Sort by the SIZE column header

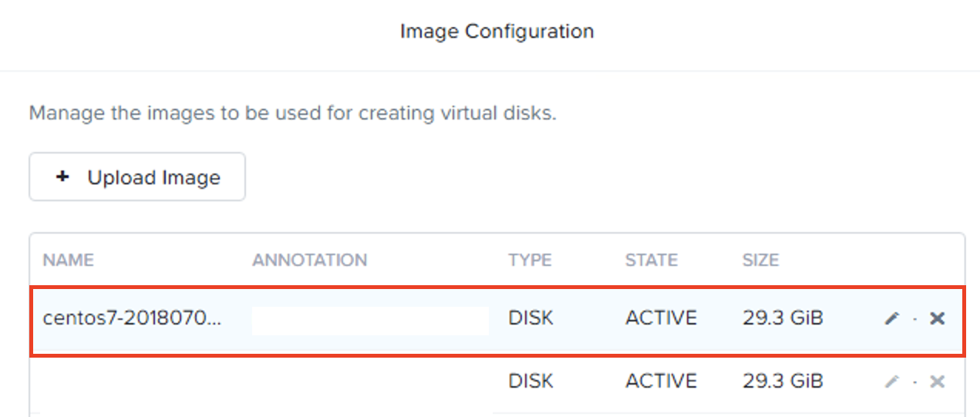coord(760,261)
